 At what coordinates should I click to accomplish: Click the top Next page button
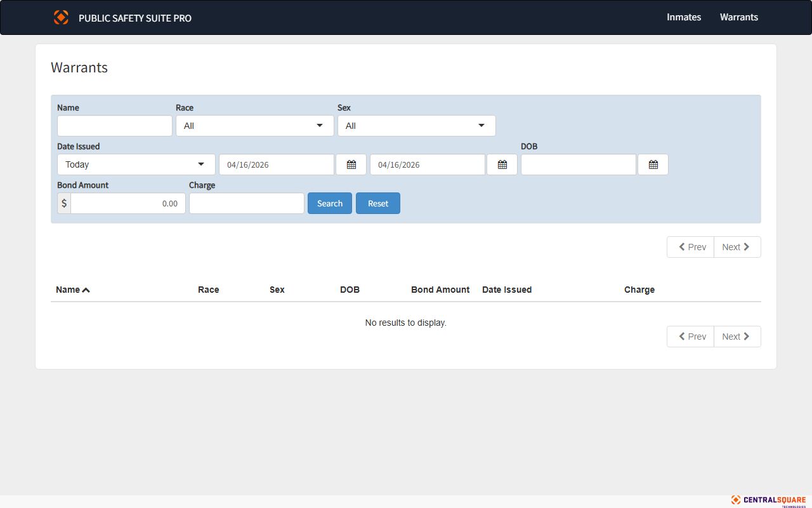coord(737,247)
